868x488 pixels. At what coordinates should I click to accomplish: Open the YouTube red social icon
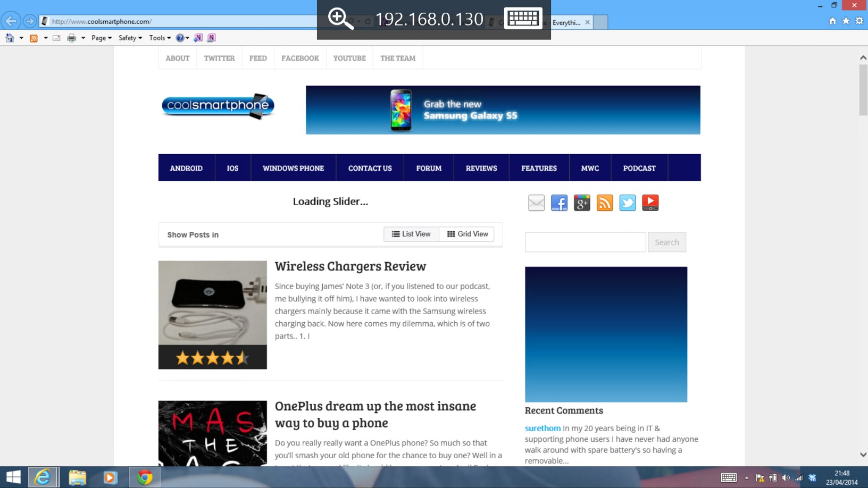(650, 203)
